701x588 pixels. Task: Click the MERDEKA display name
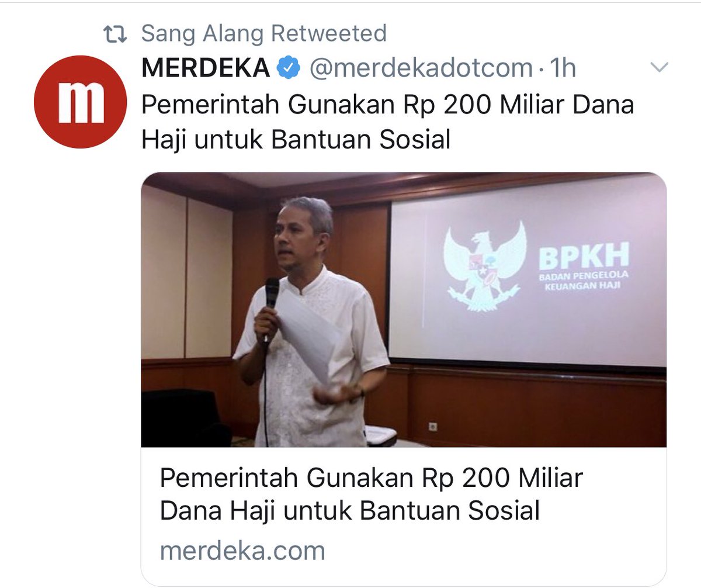pyautogui.click(x=206, y=69)
